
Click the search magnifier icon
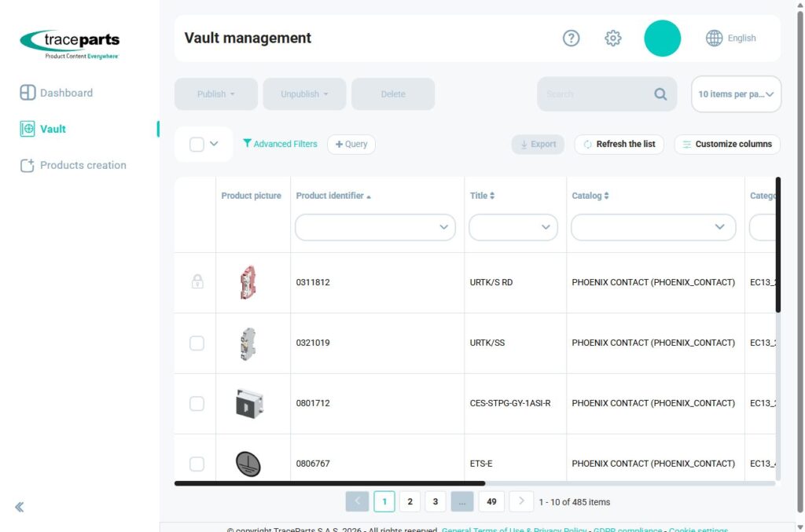[x=660, y=94]
